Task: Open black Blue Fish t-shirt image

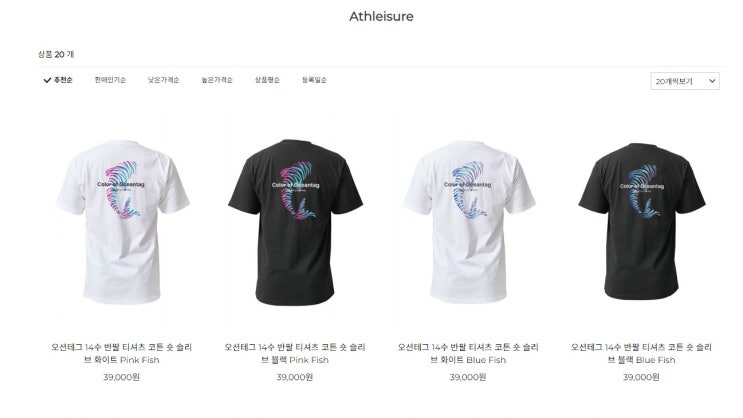Action: [x=642, y=221]
